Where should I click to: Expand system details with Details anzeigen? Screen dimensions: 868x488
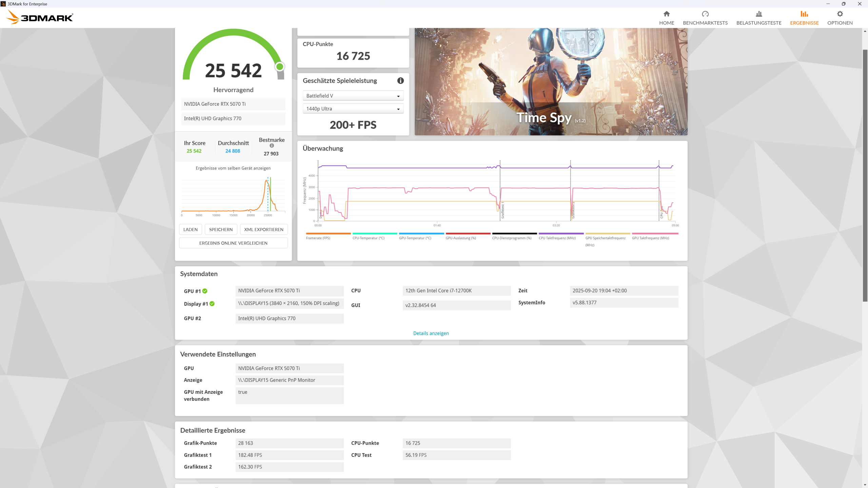click(431, 333)
